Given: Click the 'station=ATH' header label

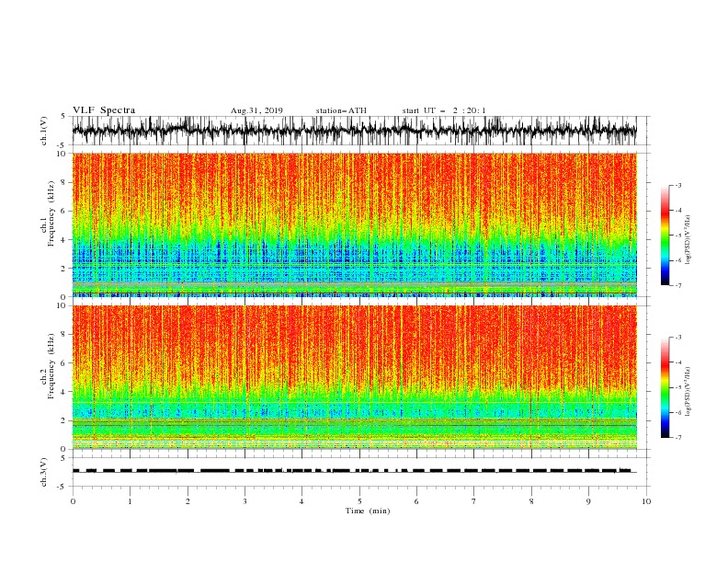Looking at the screenshot, I should tap(341, 110).
